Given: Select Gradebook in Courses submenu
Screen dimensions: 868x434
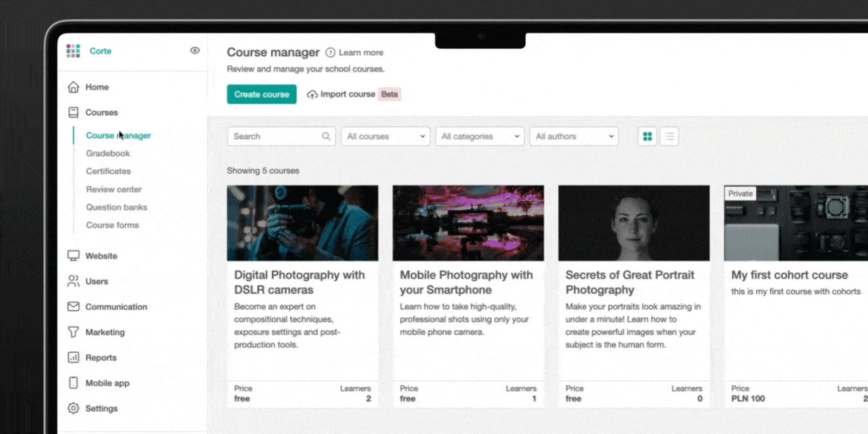Looking at the screenshot, I should coord(108,153).
